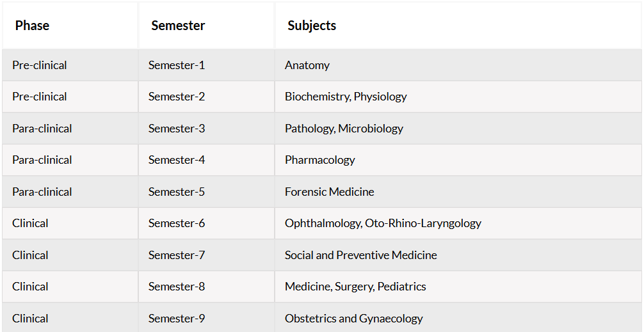Viewport: 644px width, 332px height.
Task: Select Medicine, Surgery, Pediatrics cell
Action: point(458,287)
